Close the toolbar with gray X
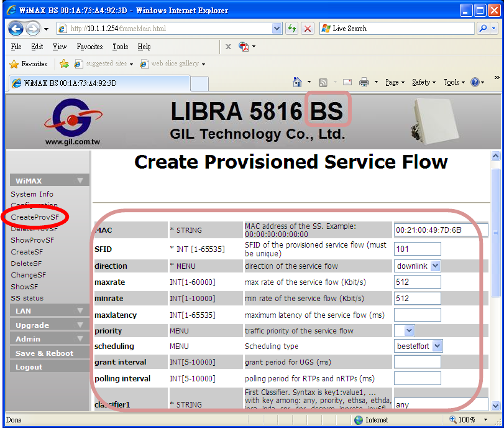Image resolution: width=504 pixels, height=428 pixels. pos(228,47)
